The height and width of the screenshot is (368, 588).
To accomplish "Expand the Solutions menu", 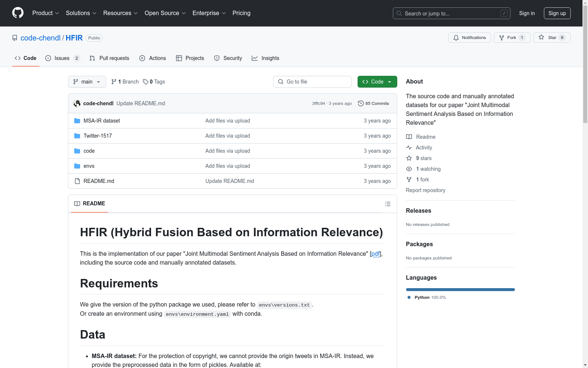I will click(x=81, y=13).
